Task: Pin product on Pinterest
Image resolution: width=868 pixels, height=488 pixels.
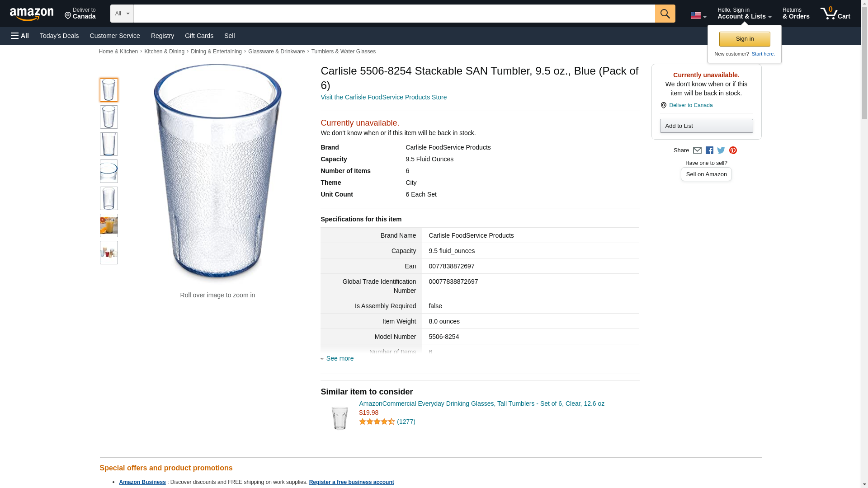Action: [733, 150]
